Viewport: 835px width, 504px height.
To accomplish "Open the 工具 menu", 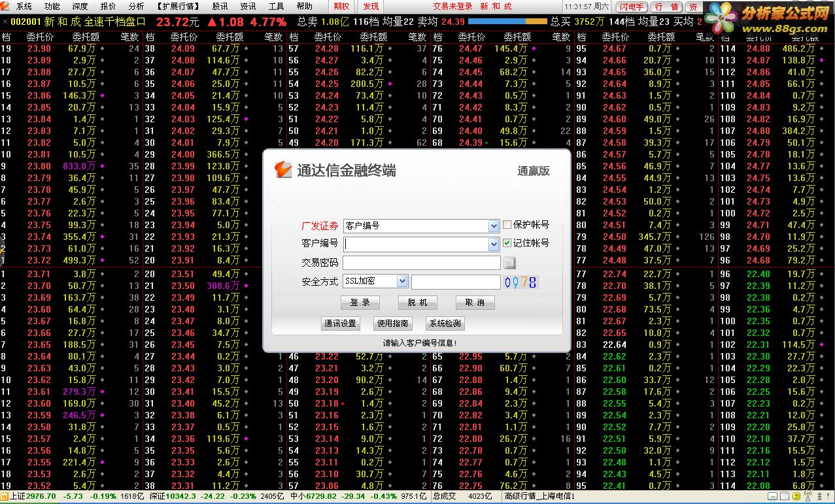I will coord(277,7).
